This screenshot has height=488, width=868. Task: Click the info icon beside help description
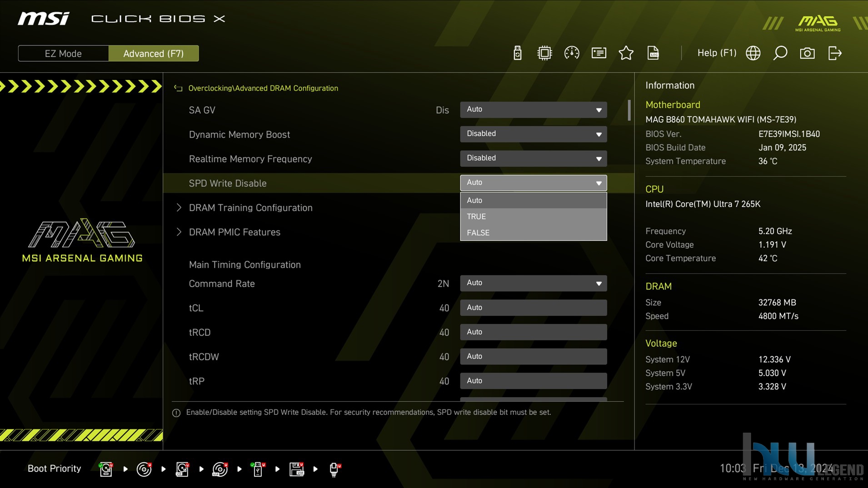point(176,413)
